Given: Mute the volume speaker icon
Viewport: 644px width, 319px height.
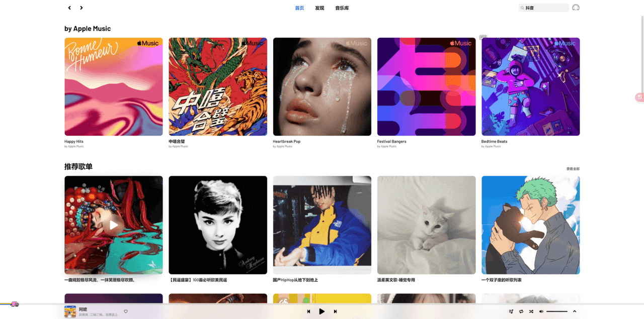Looking at the screenshot, I should click(x=541, y=311).
